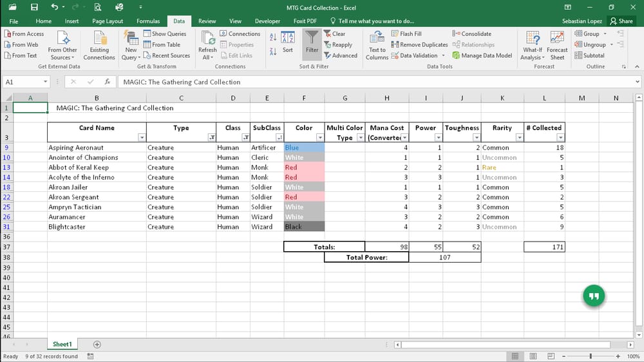Select the Sheet1 tab
Viewport: 644px width, 362px height.
coord(62,345)
